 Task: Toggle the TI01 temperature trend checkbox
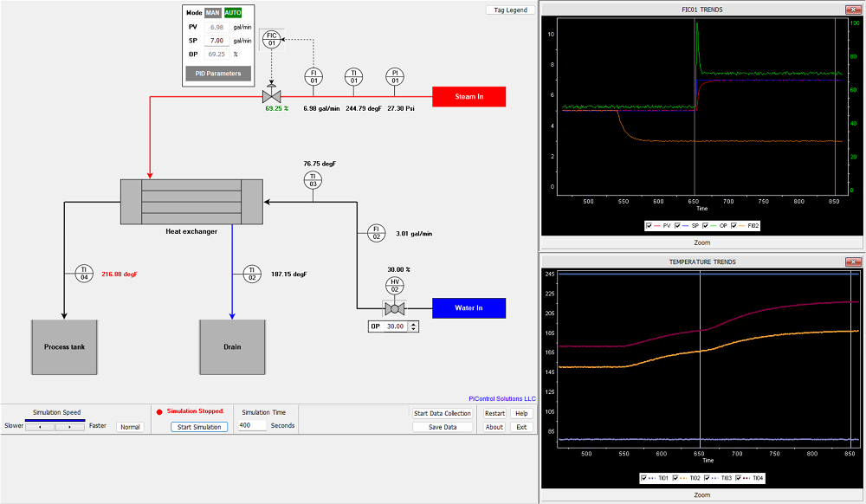pyautogui.click(x=644, y=478)
